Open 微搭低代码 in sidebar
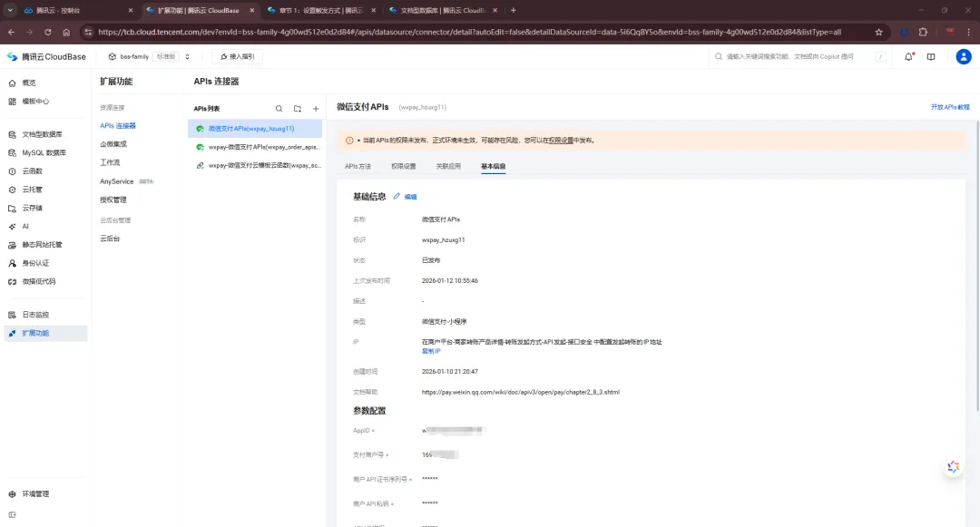This screenshot has height=527, width=980. pos(39,281)
